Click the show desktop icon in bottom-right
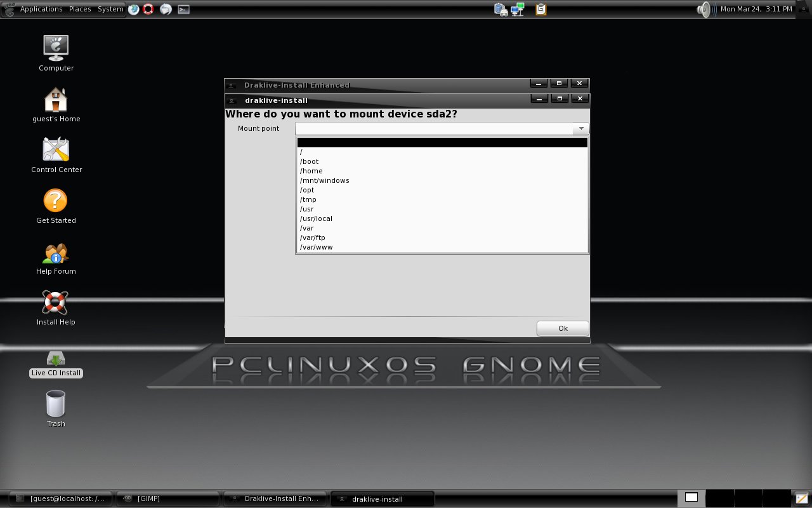The width and height of the screenshot is (812, 508). 802,498
